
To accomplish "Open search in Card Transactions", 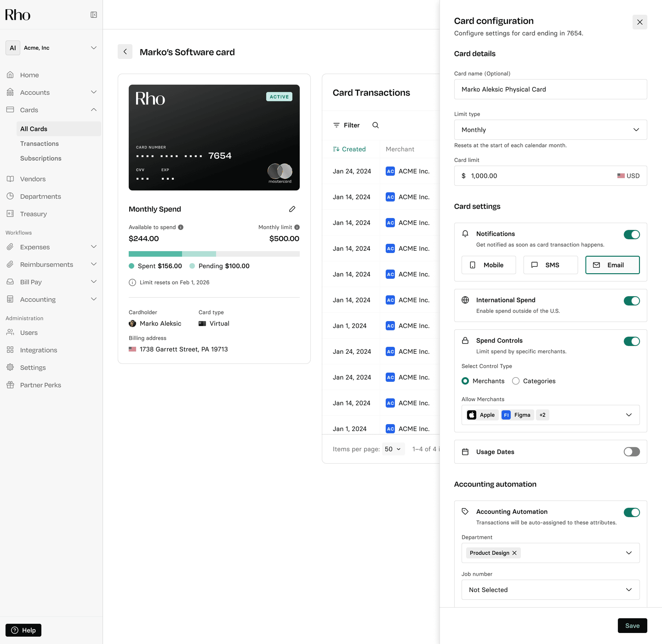I will (x=376, y=125).
